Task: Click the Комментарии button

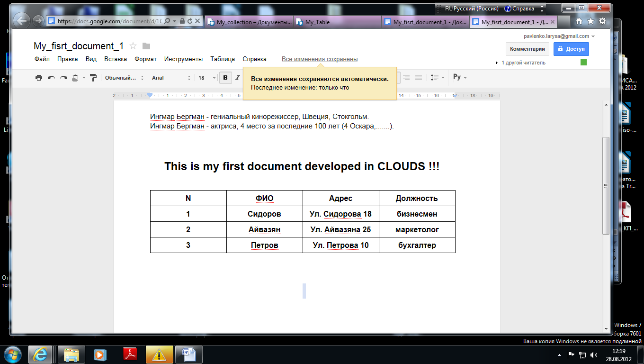Action: click(528, 49)
